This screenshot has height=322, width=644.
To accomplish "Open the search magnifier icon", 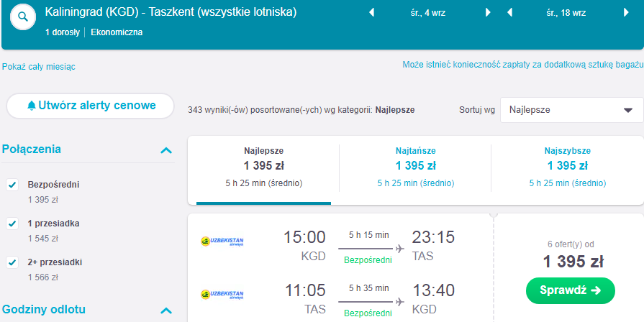I will coord(23,17).
